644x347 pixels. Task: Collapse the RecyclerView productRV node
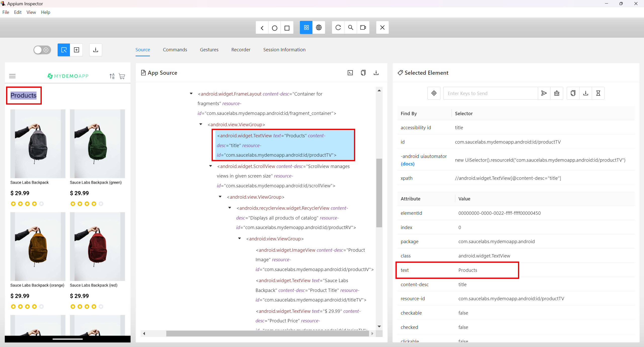(230, 208)
